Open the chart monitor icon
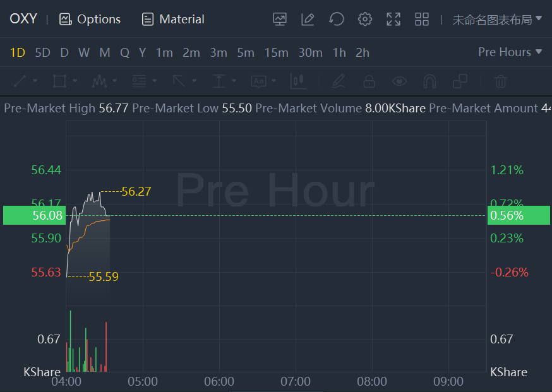This screenshot has height=392, width=552. tap(280, 19)
